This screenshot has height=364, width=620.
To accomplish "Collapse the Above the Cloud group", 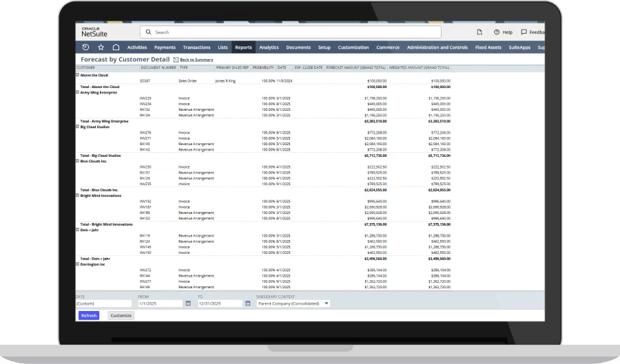I will coord(77,74).
